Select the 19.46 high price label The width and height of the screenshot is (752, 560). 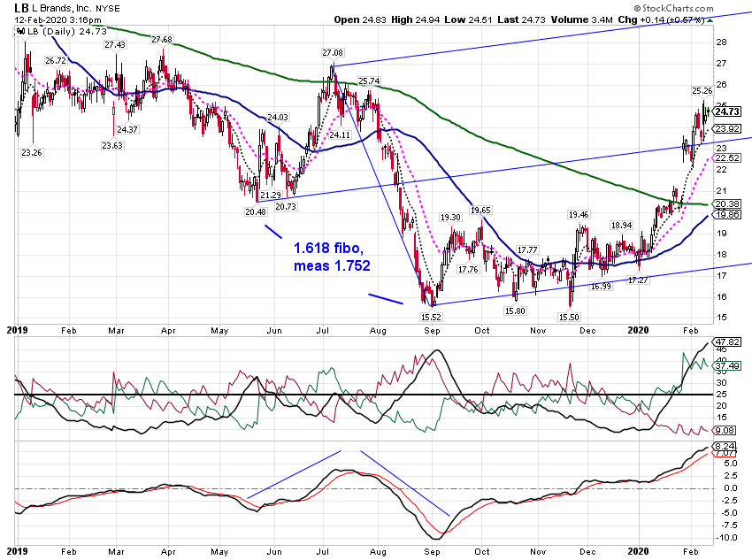click(579, 215)
